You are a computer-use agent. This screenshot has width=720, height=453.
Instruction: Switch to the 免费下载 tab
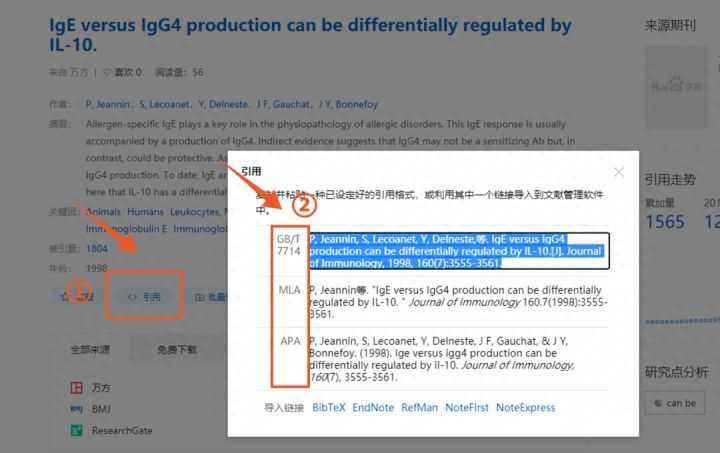[177, 350]
